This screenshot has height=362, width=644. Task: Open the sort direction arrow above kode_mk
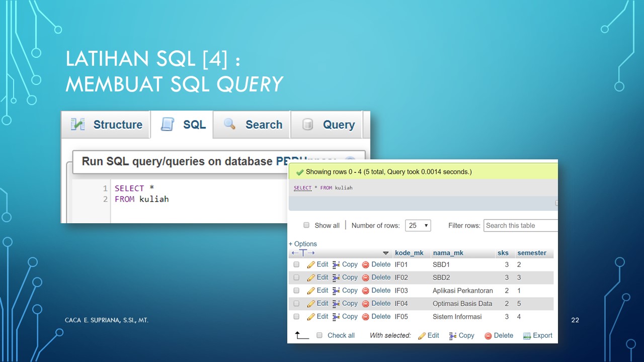386,253
